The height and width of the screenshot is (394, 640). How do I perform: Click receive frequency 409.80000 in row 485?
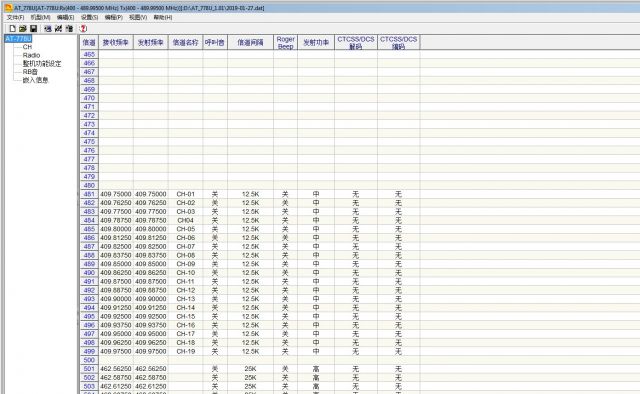[116, 229]
